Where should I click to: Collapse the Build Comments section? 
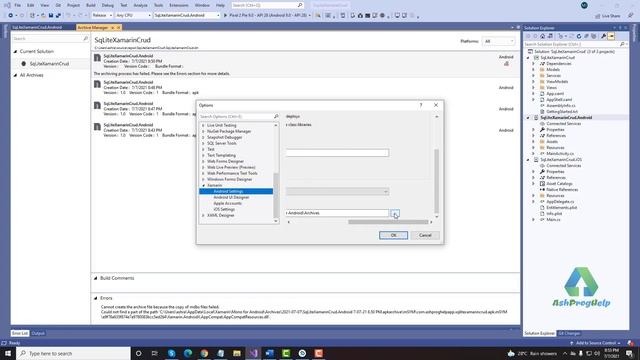pyautogui.click(x=96, y=278)
